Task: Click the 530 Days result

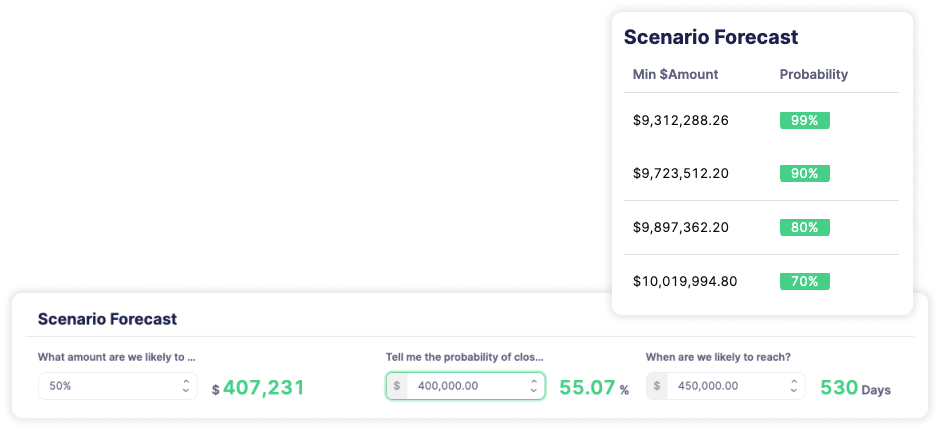Action: (x=855, y=387)
